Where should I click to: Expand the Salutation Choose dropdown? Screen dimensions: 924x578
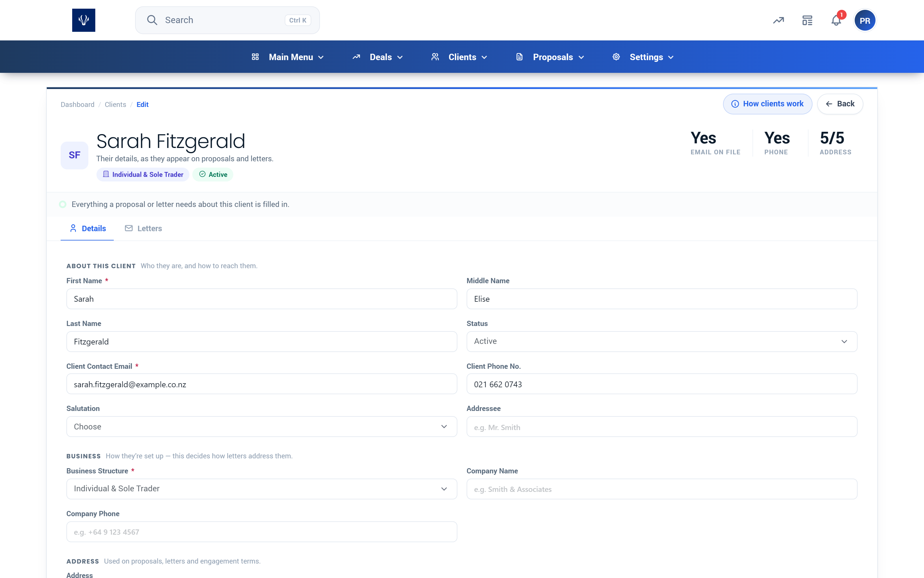(262, 427)
